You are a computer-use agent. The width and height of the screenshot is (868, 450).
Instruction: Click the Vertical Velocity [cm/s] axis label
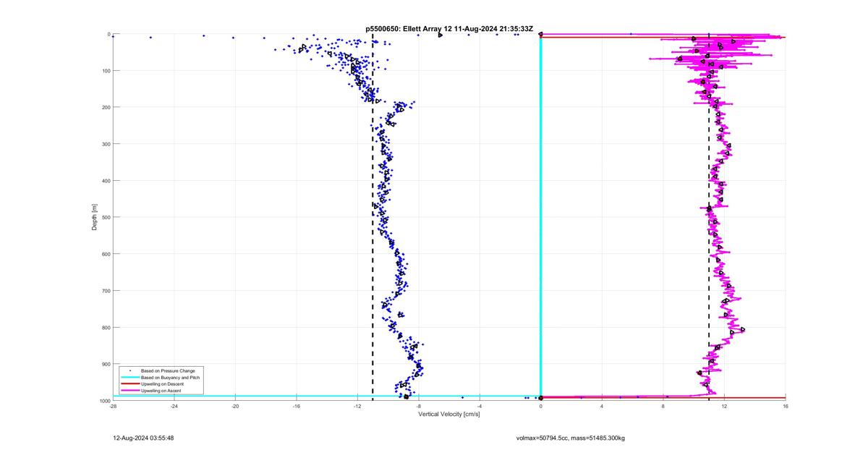449,414
